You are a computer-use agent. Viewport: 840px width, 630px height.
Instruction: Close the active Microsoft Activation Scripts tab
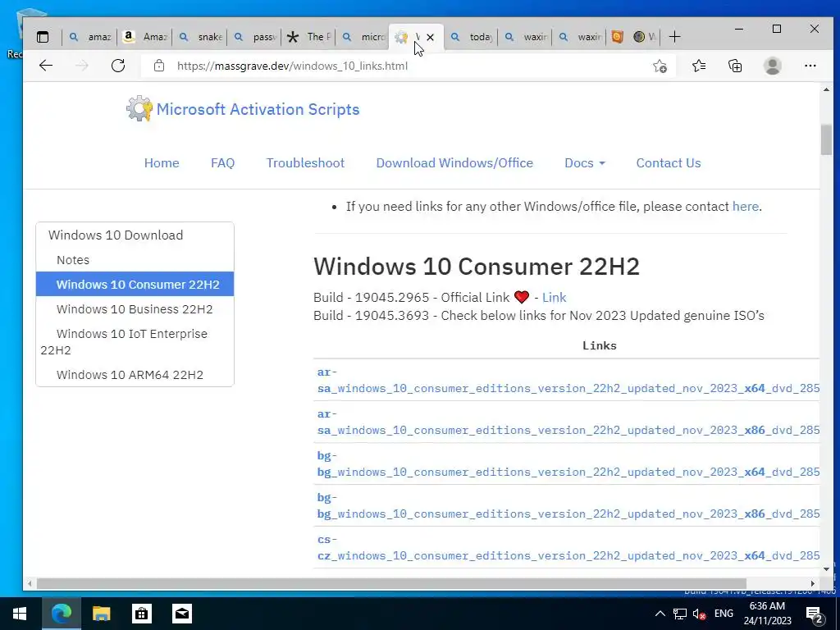(x=430, y=37)
